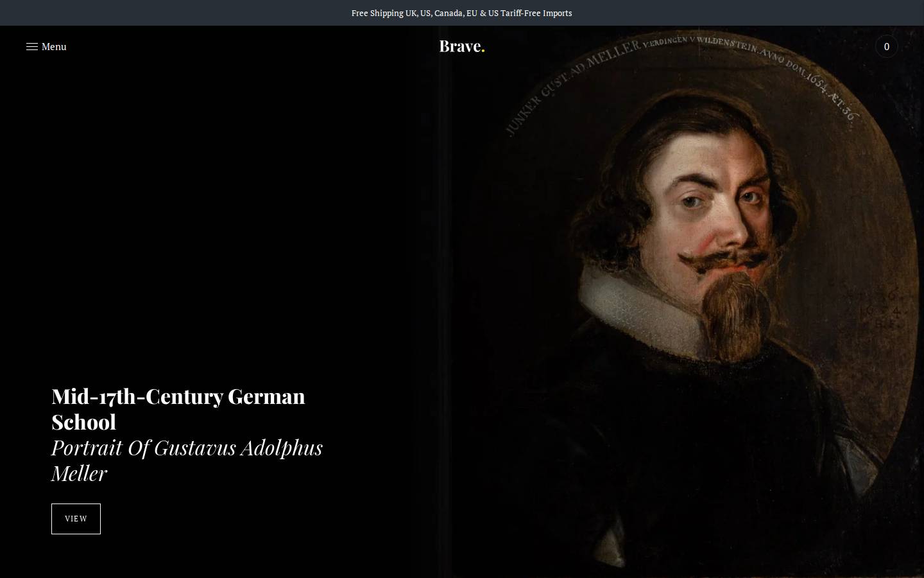Click the VIEW button
This screenshot has width=924, height=578.
click(76, 519)
